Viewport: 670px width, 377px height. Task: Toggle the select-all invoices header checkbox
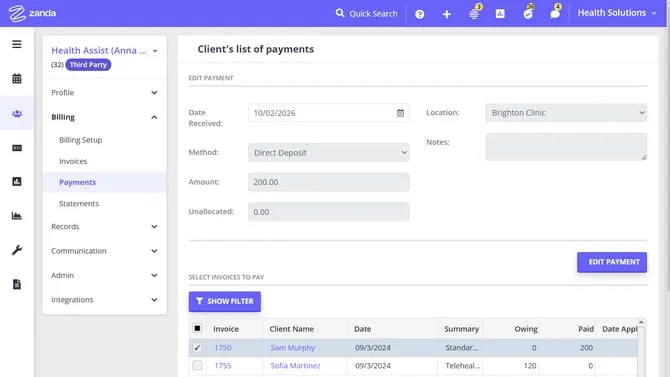point(197,328)
